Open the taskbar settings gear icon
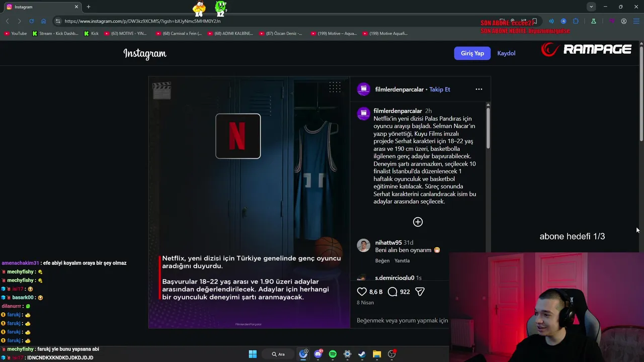 [347, 354]
